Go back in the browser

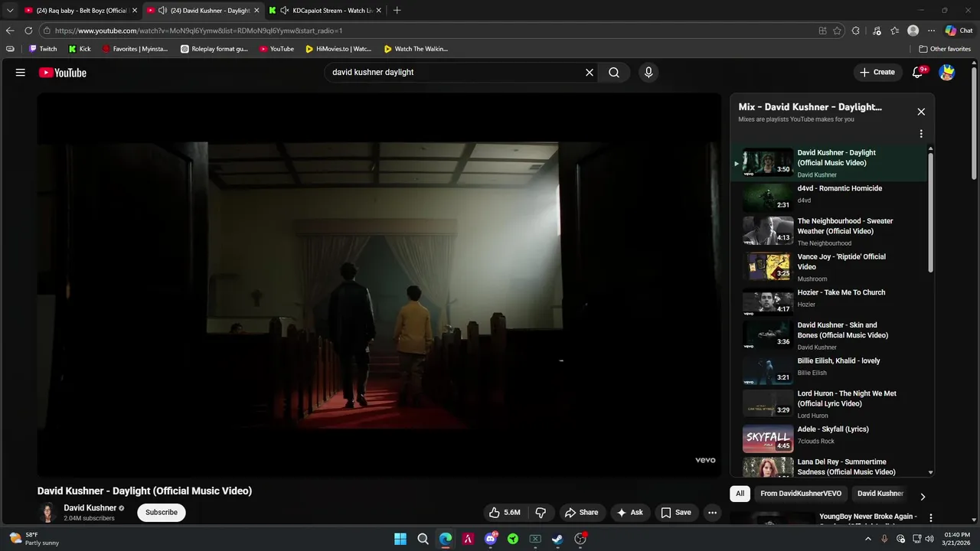10,31
